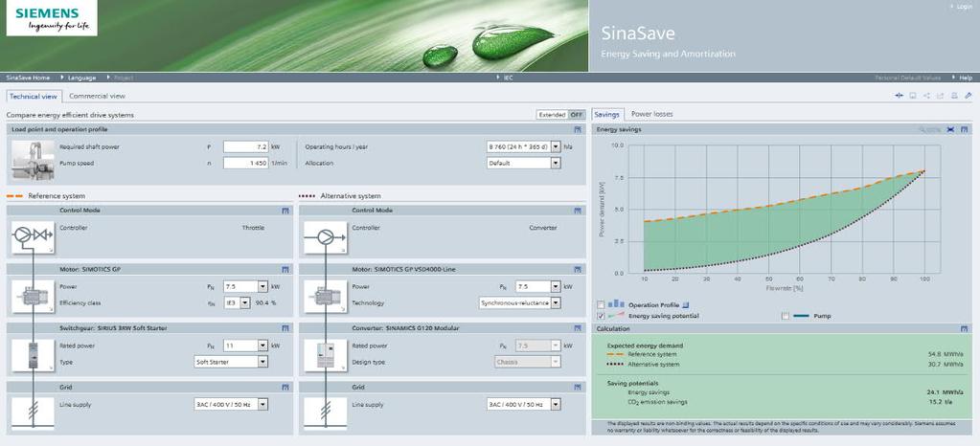Open the IEC menu
Image resolution: width=980 pixels, height=446 pixels.
click(x=506, y=78)
